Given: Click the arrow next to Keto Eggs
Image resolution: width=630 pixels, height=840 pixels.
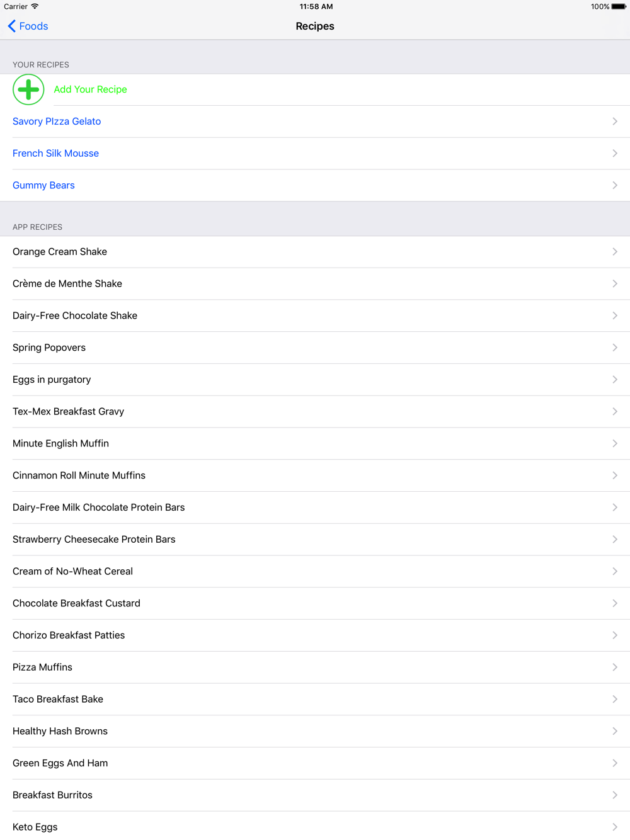Looking at the screenshot, I should tap(615, 827).
